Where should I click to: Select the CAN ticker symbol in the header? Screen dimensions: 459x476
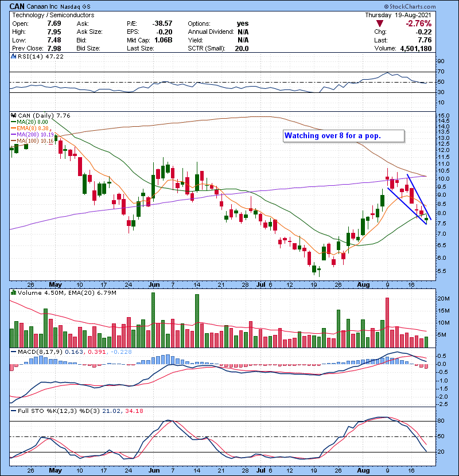[17, 6]
